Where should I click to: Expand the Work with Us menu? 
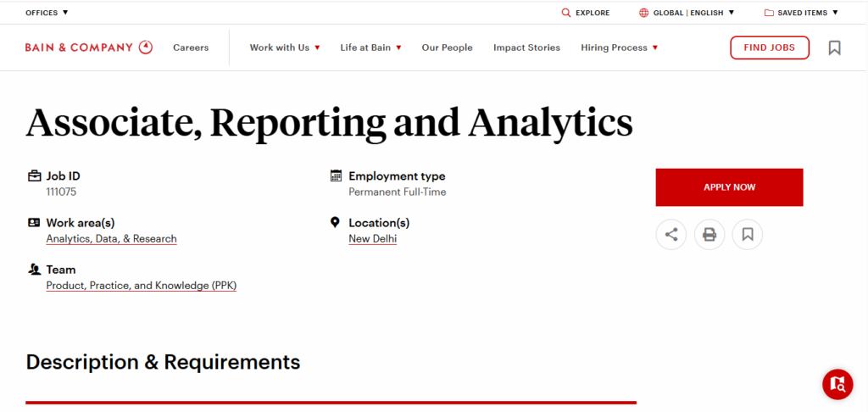coord(285,47)
